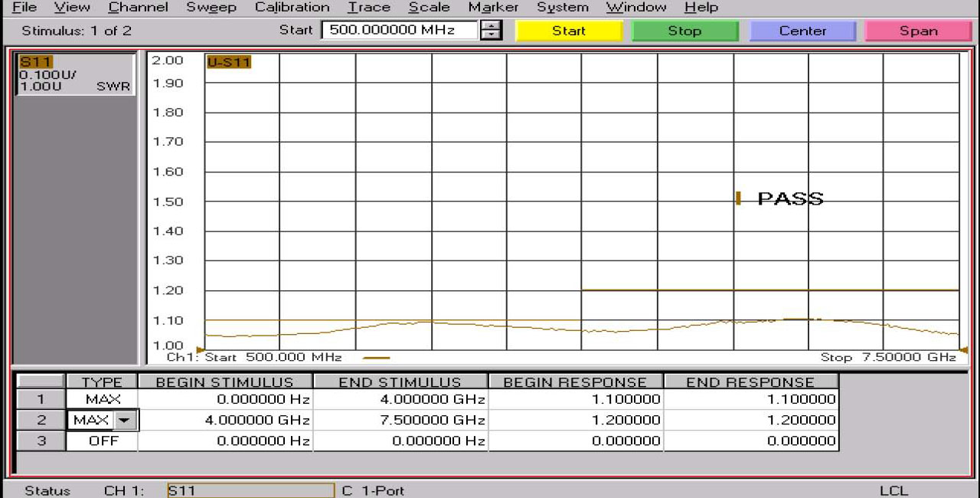Open the Sweep menu

pos(211,8)
